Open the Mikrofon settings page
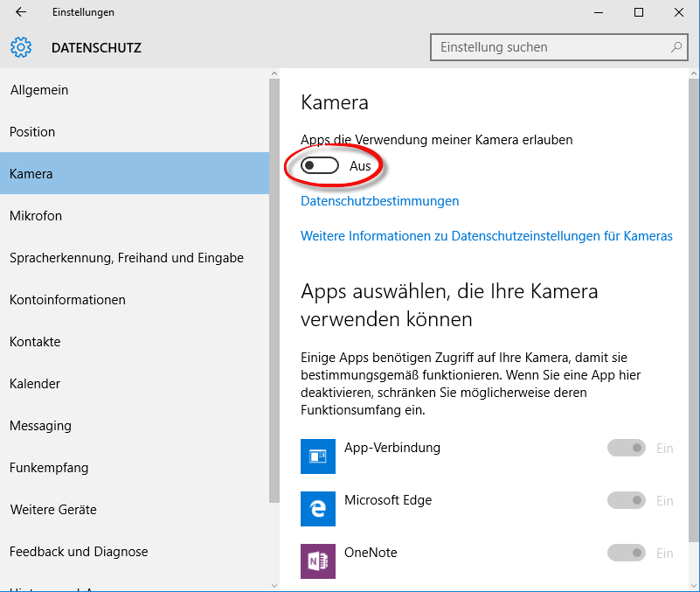Viewport: 700px width, 592px height. (x=36, y=216)
